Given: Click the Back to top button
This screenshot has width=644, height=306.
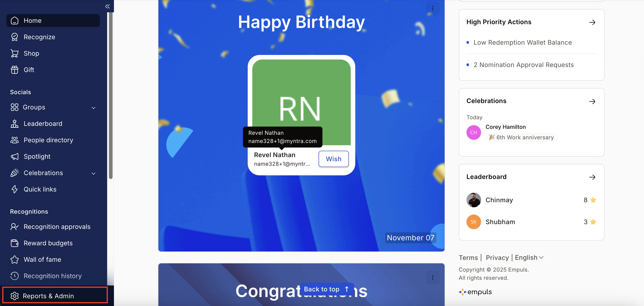Looking at the screenshot, I should pos(327,289).
